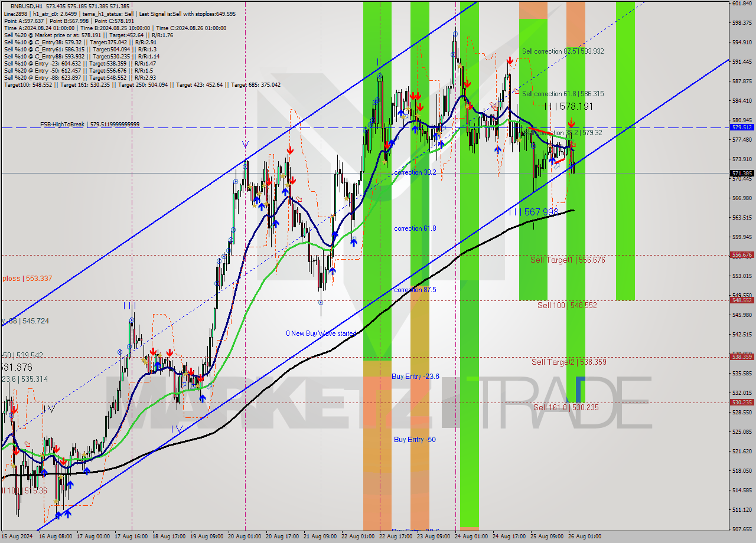The height and width of the screenshot is (543, 756).
Task: Click the 'Sell Target2 | 538.359' label
Action: click(569, 362)
